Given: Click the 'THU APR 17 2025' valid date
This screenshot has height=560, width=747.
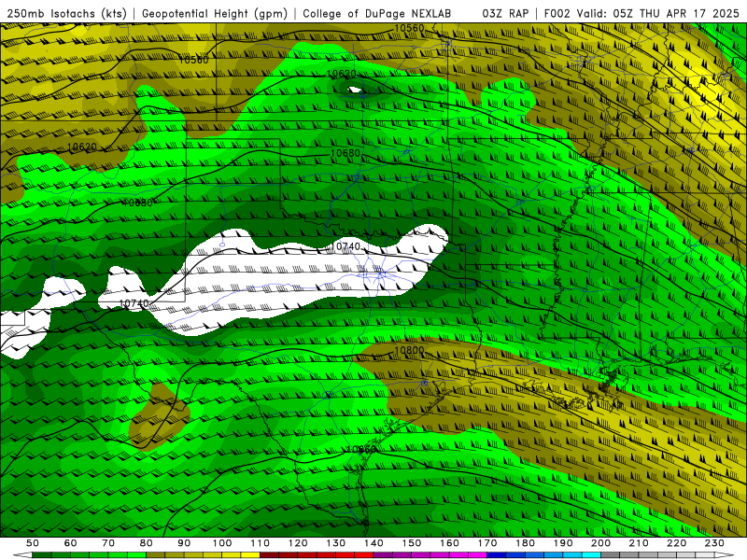Looking at the screenshot, I should 689,13.
